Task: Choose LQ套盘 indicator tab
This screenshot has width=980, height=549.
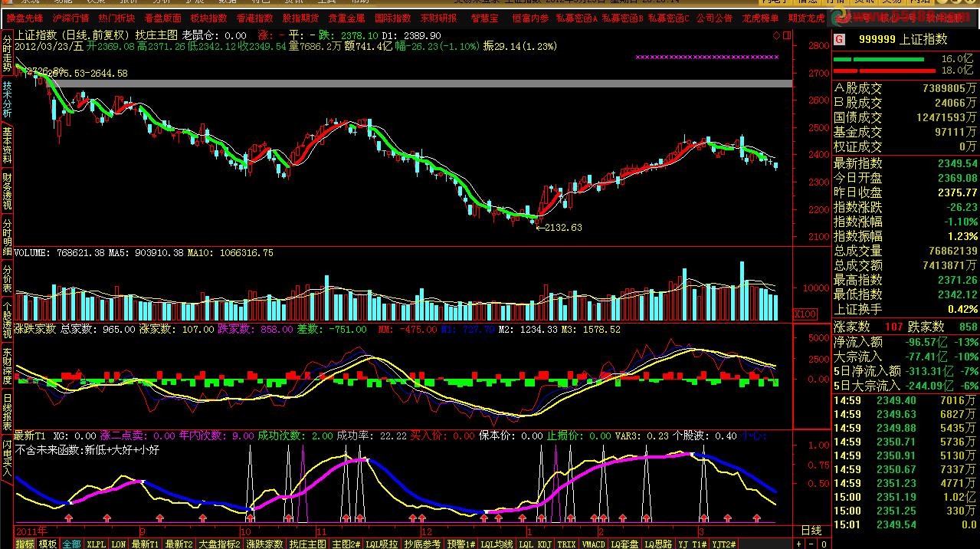Action: click(625, 544)
